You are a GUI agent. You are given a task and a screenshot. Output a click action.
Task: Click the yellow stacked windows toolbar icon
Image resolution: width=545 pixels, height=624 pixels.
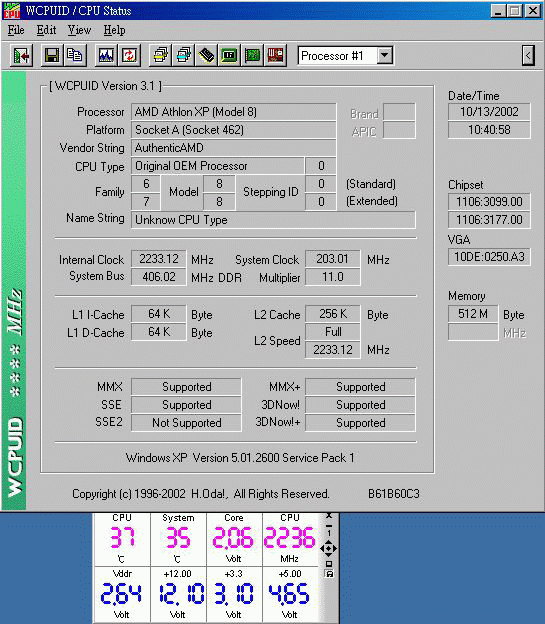(160, 55)
